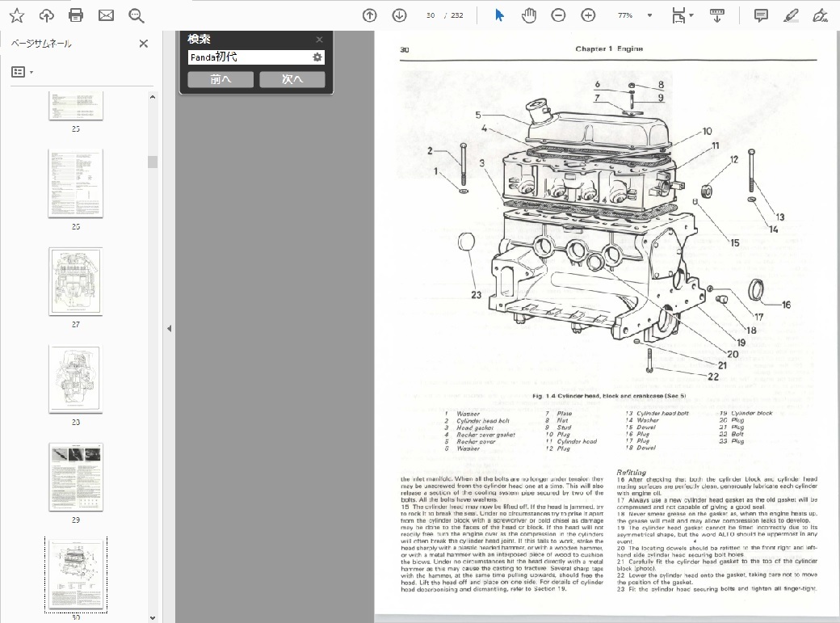The height and width of the screenshot is (623, 840).
Task: Click callout number 23 in the diagram
Action: coord(477,295)
